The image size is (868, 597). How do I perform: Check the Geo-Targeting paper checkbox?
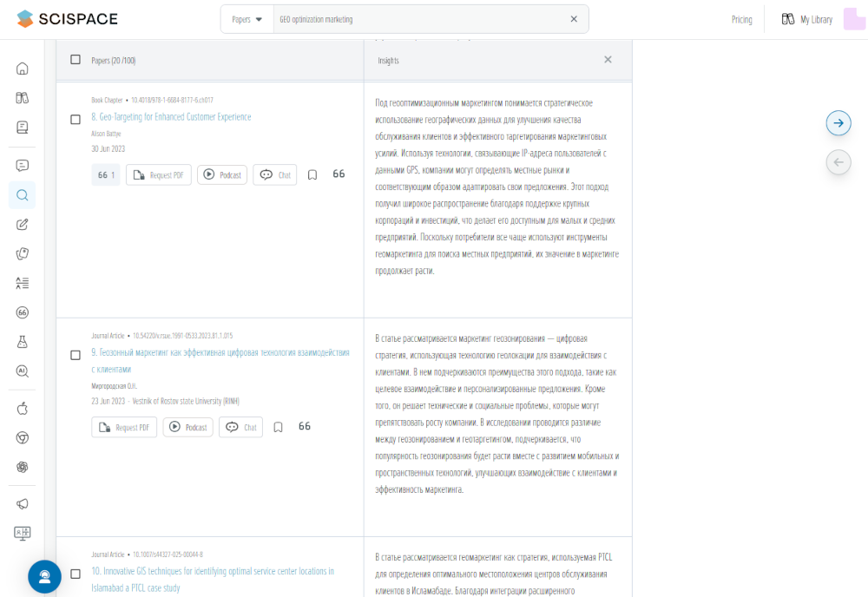[x=76, y=119]
